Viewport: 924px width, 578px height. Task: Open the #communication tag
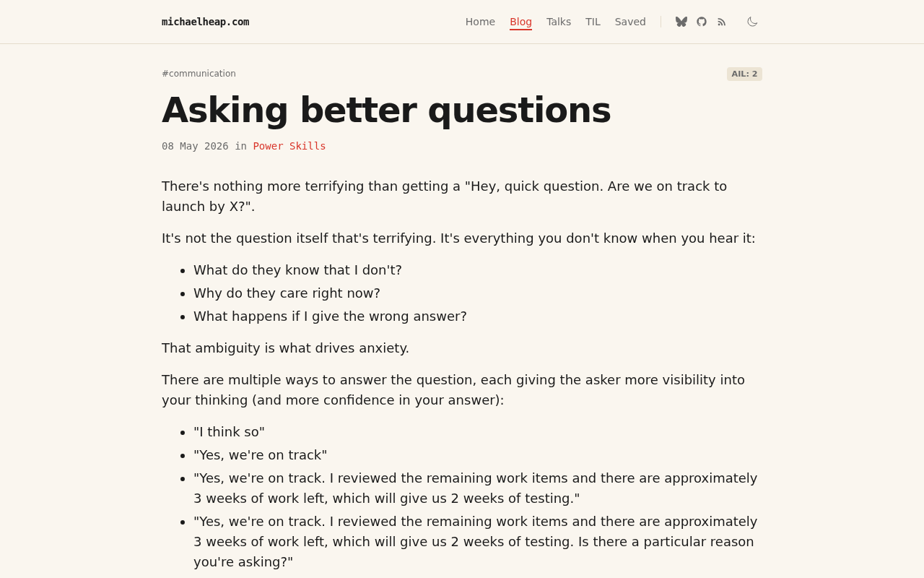click(199, 74)
